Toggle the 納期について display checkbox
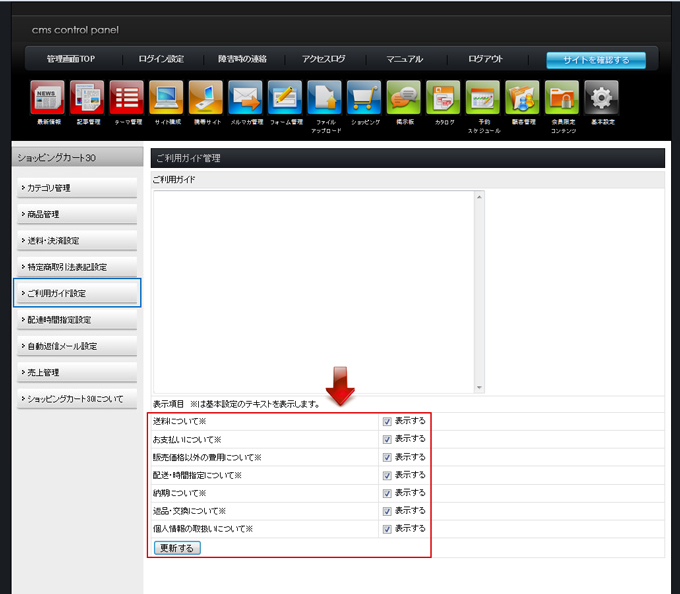 click(x=387, y=493)
